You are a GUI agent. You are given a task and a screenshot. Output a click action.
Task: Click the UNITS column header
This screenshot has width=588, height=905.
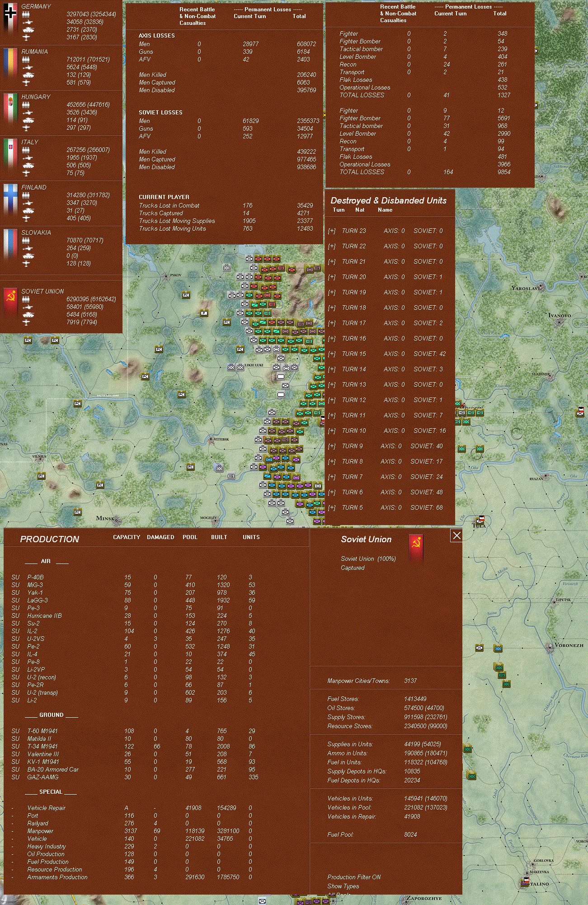click(x=251, y=537)
